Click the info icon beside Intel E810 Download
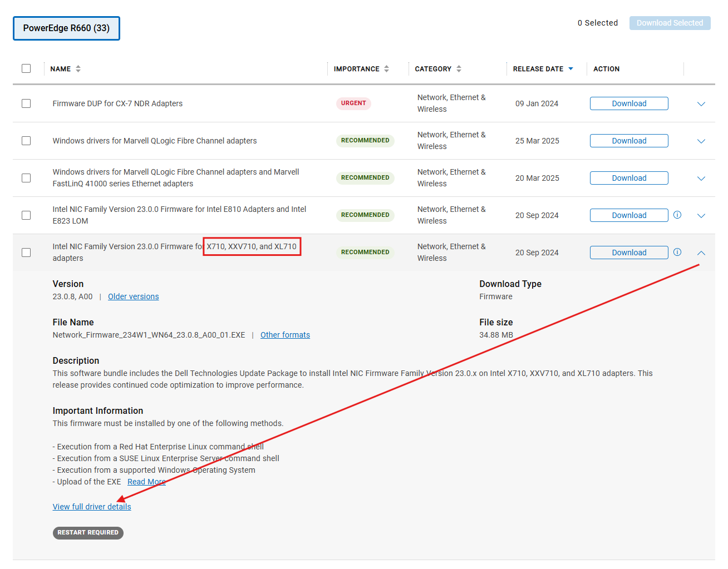Screen dimensions: 728x569 [x=677, y=215]
